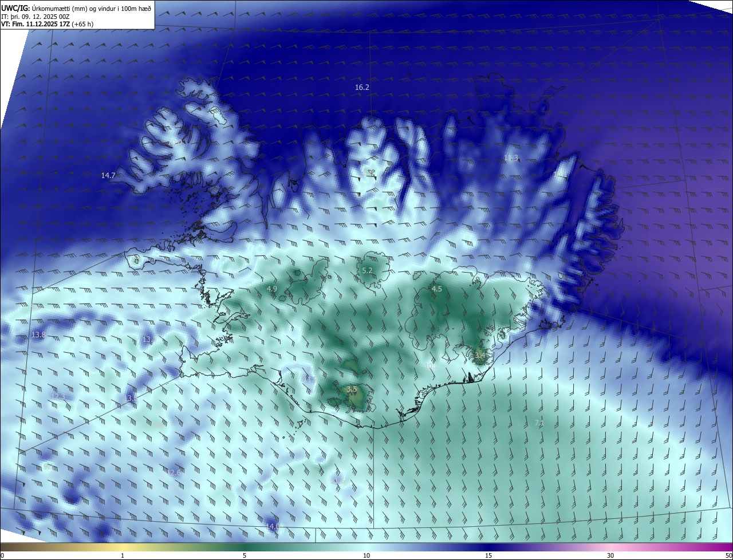Click the 4.9 value near Langjökull glacier
This screenshot has width=733, height=560.
[272, 289]
